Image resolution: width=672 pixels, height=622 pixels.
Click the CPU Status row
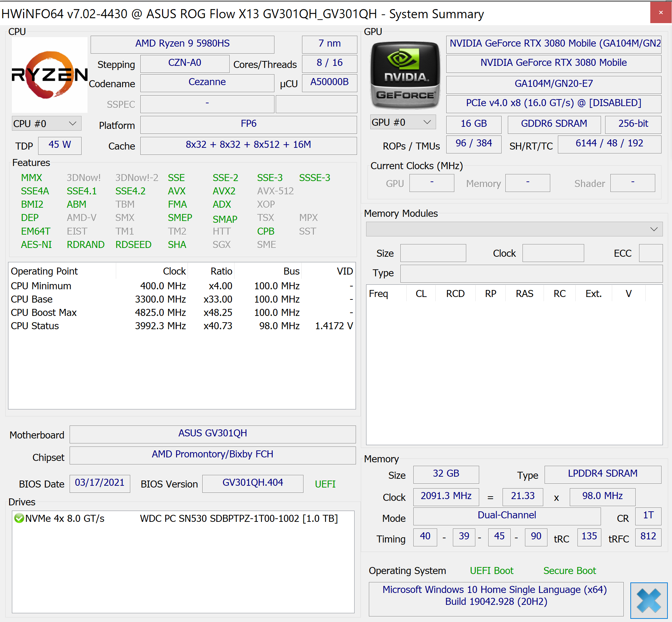point(182,326)
